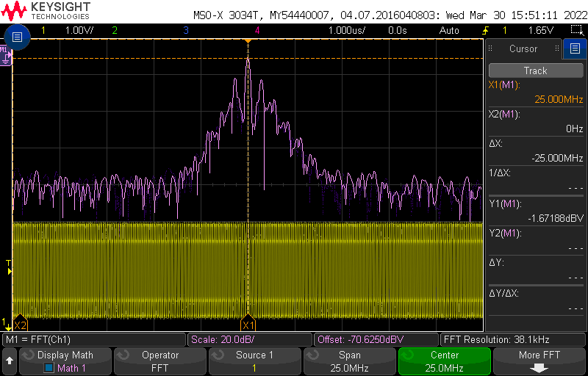This screenshot has height=376, width=588.
Task: Click the Scale: 20.0dB/ field
Action: (250, 340)
